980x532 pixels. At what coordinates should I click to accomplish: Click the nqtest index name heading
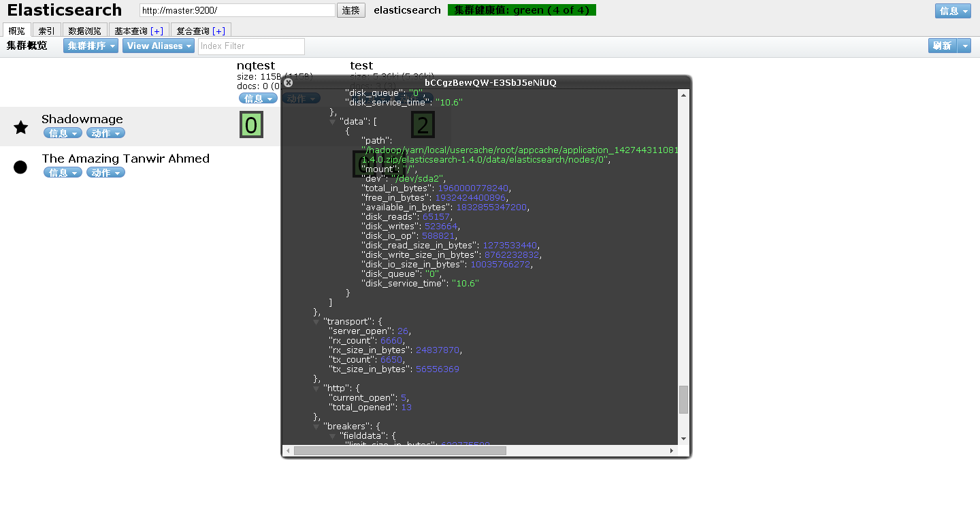pyautogui.click(x=256, y=65)
